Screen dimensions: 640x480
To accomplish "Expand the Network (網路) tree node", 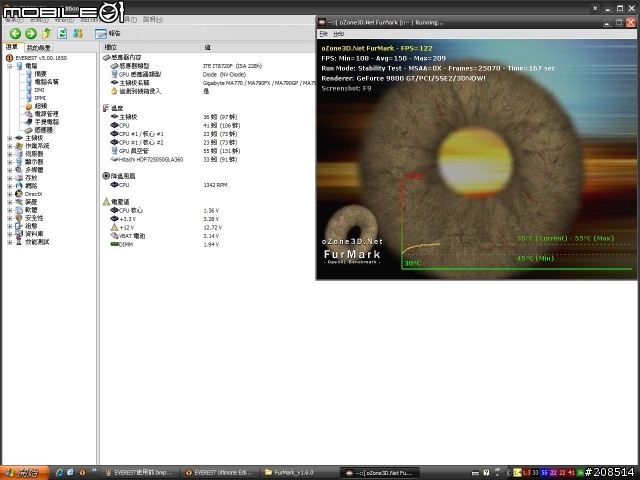I will click(x=10, y=186).
